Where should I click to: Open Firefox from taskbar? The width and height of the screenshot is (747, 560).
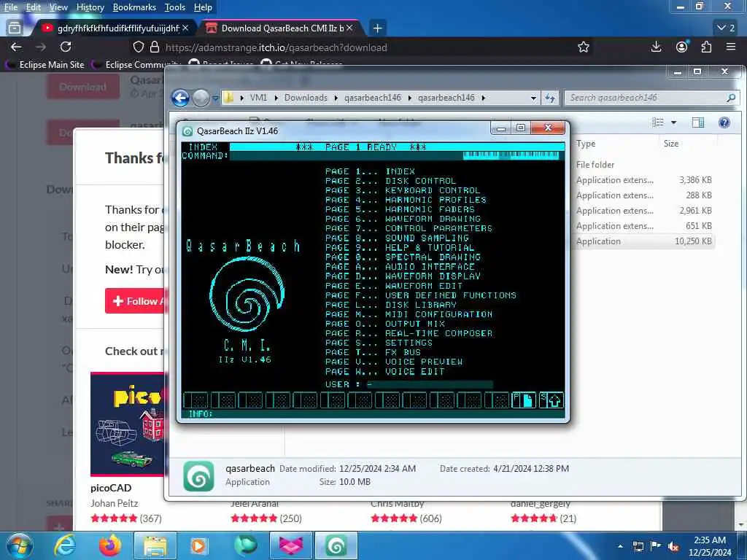(x=109, y=545)
